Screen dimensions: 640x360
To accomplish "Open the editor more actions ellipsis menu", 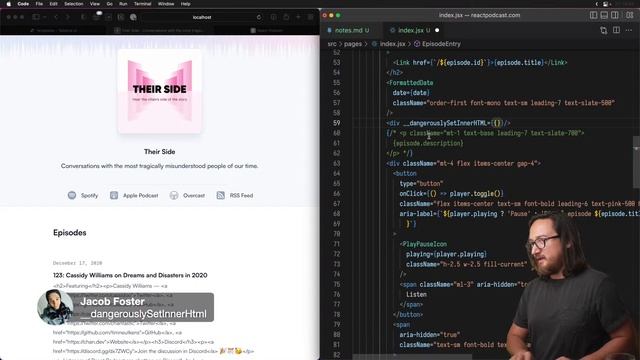I will (x=629, y=30).
